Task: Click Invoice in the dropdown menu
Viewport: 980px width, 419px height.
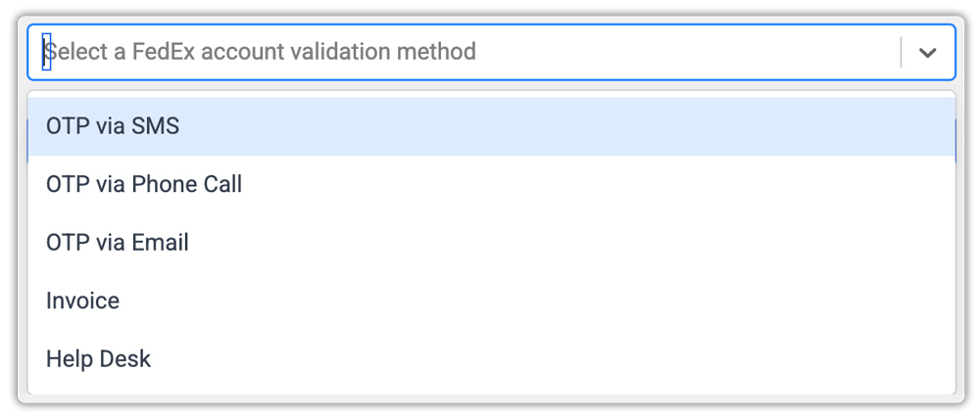Action: [x=82, y=301]
